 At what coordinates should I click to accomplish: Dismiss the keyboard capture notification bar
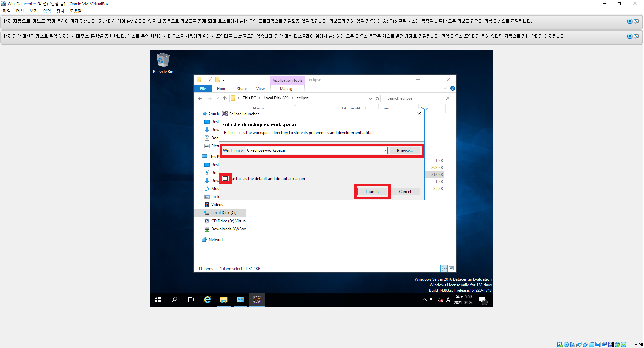[630, 21]
